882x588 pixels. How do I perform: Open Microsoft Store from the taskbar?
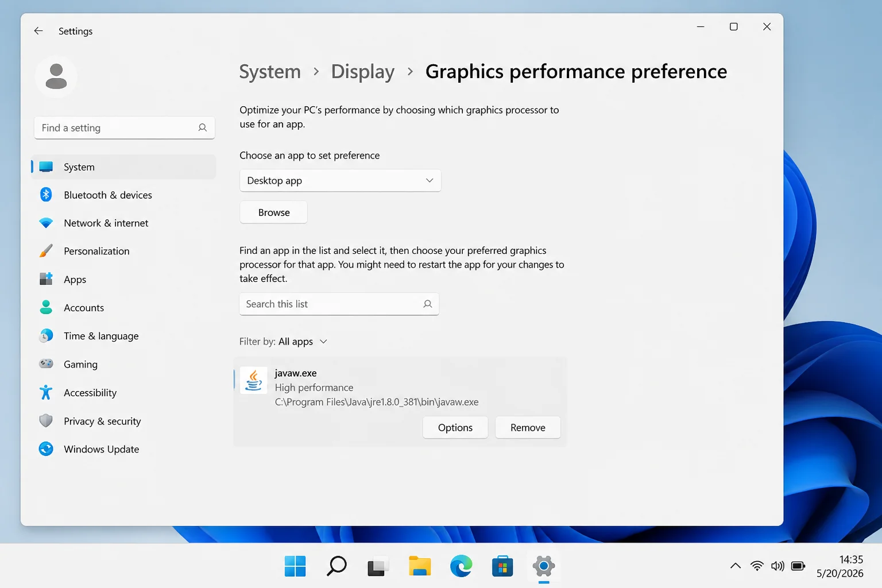pyautogui.click(x=502, y=566)
